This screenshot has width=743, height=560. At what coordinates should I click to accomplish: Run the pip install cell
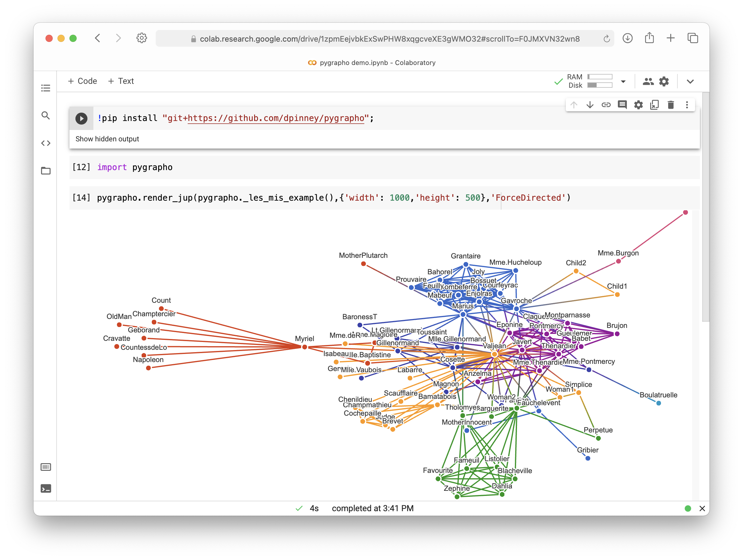(x=81, y=118)
